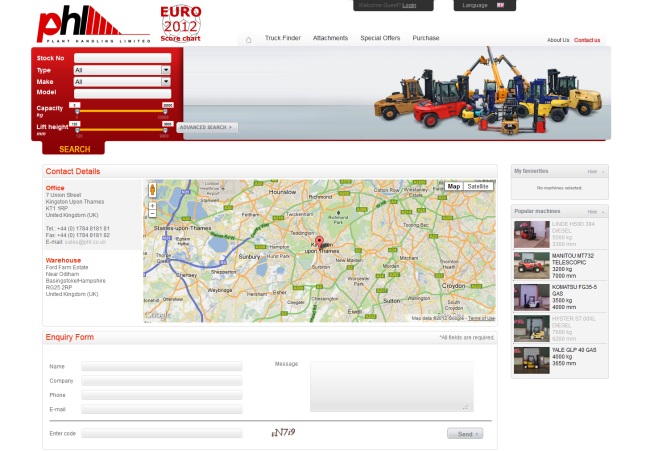Switch map to Satellite view

(x=479, y=186)
